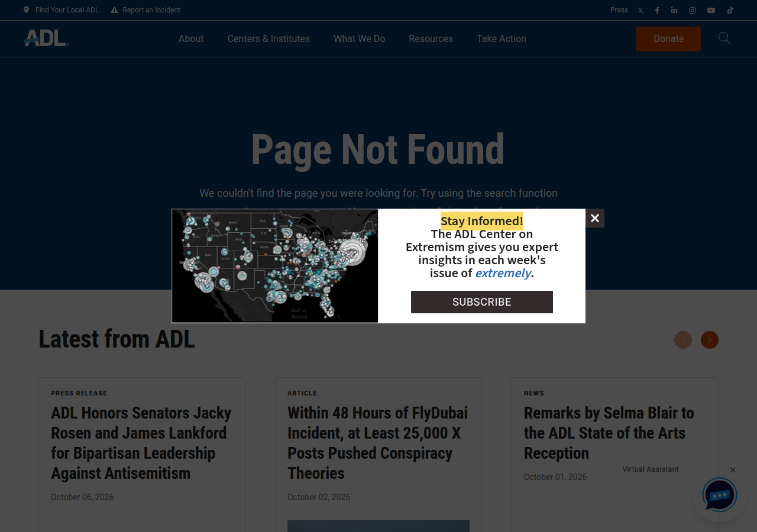This screenshot has width=757, height=532.
Task: Open ADL's Facebook page icon
Action: coord(657,10)
